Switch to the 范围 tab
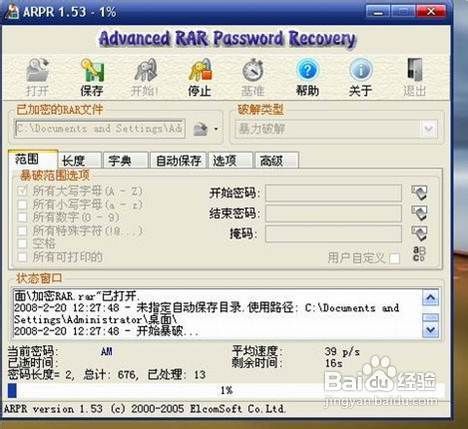This screenshot has height=429, width=468. click(x=33, y=159)
